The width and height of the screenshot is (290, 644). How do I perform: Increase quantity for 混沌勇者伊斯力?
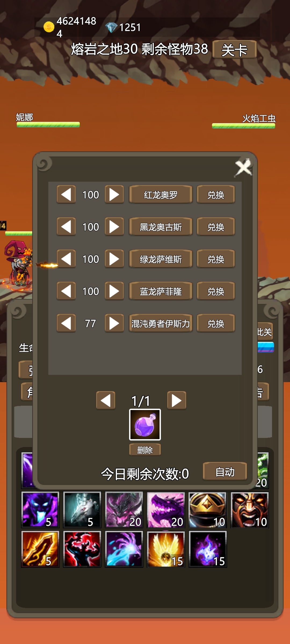114,323
